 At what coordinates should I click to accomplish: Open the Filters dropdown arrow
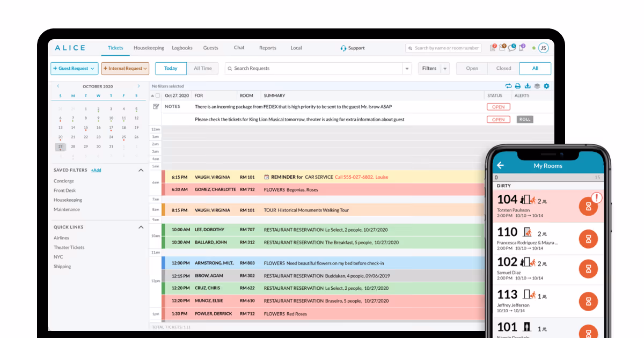point(445,69)
